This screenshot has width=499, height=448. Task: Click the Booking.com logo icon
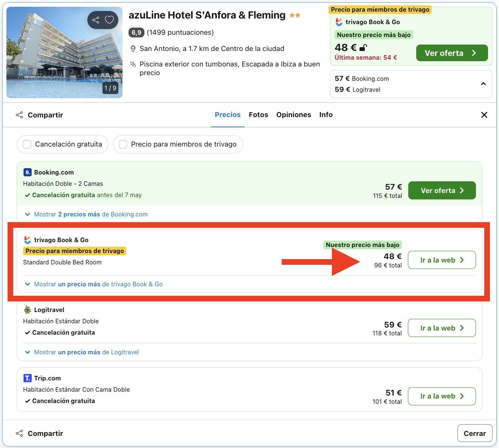coord(27,172)
